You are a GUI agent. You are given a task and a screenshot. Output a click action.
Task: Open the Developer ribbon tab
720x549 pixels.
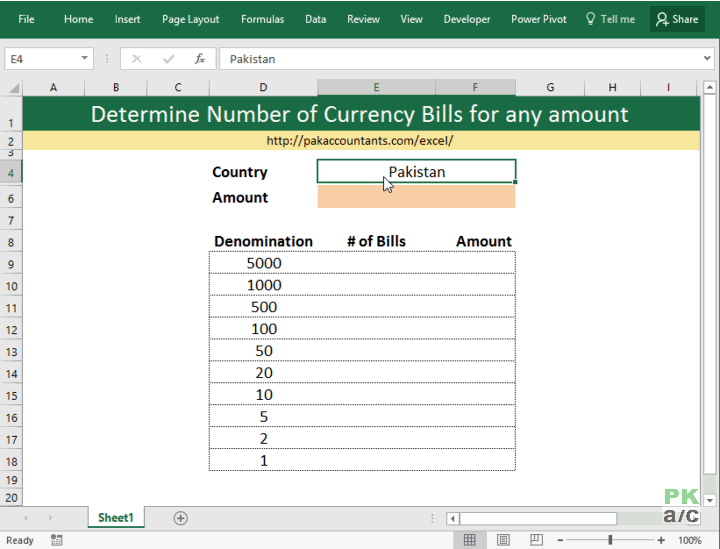467,19
